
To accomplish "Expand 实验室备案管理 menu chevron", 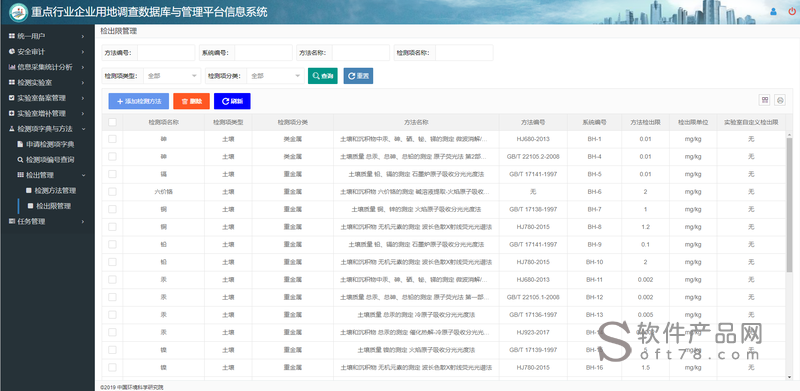I will tap(83, 97).
